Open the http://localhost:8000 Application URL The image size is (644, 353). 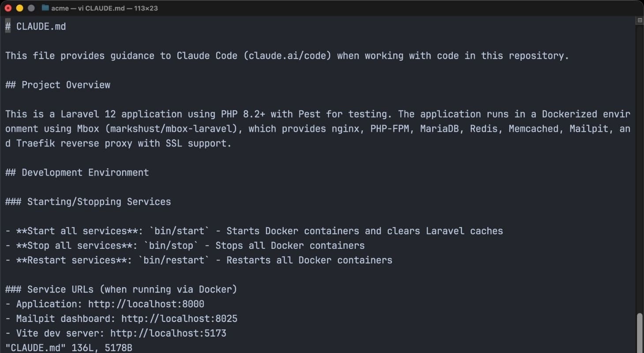coord(146,304)
